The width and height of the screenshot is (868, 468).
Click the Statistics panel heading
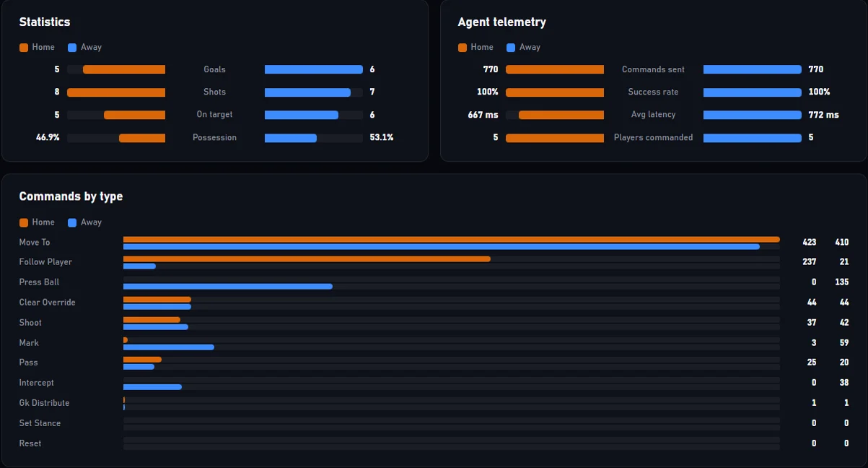click(x=45, y=22)
